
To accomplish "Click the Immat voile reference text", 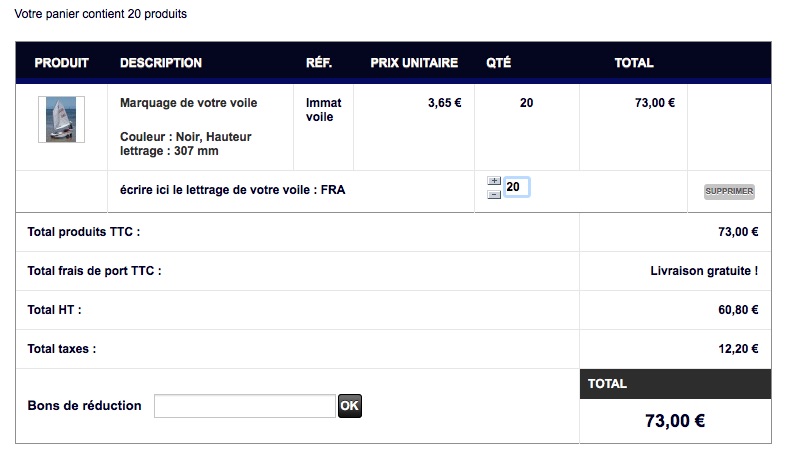I will 323,110.
